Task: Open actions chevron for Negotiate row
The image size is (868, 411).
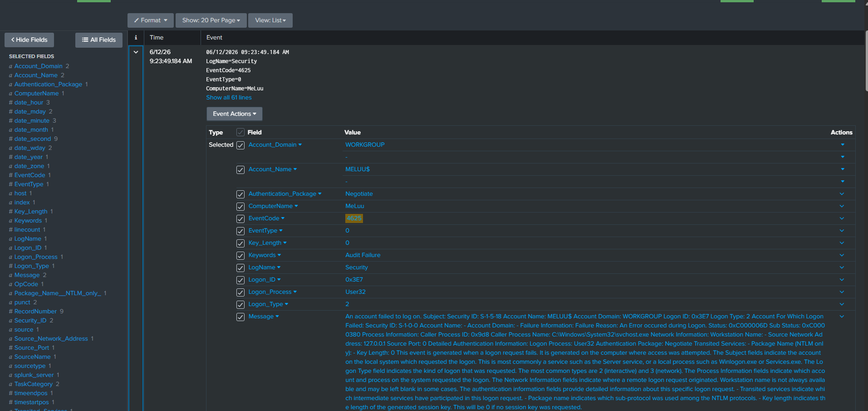Action: pos(842,194)
